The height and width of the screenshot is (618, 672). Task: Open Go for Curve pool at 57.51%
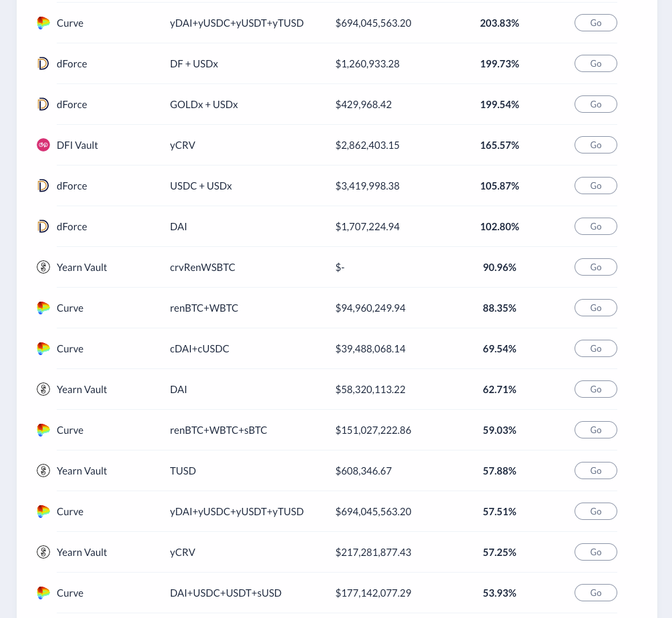(596, 511)
